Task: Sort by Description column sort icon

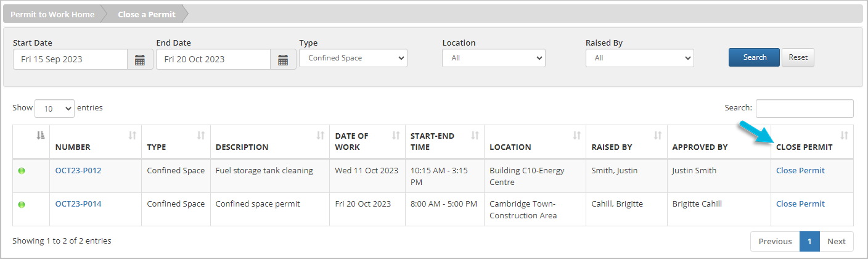Action: tap(320, 136)
